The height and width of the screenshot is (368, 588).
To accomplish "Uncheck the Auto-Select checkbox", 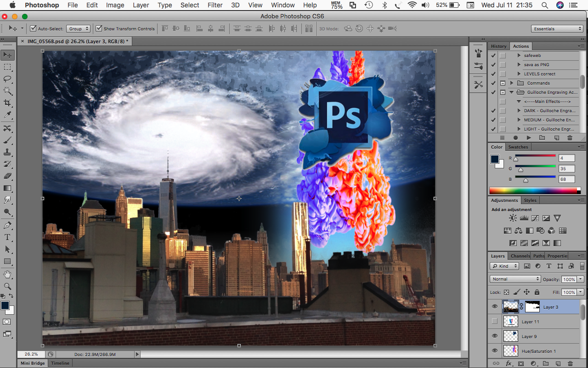I will tap(33, 29).
